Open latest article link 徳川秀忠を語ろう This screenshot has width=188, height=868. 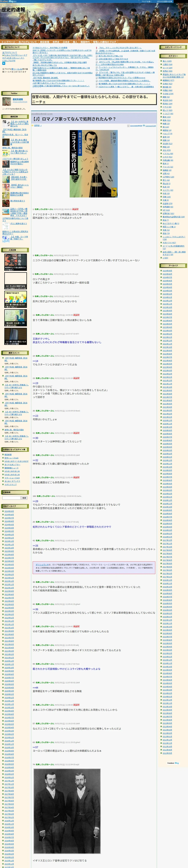point(17,201)
